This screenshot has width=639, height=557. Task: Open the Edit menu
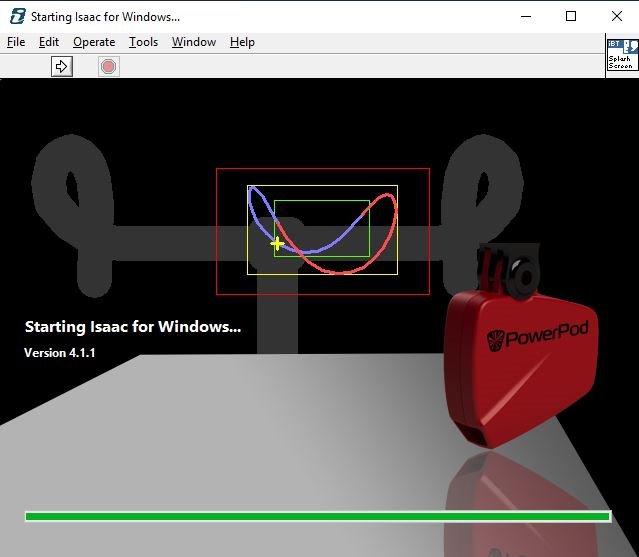49,42
